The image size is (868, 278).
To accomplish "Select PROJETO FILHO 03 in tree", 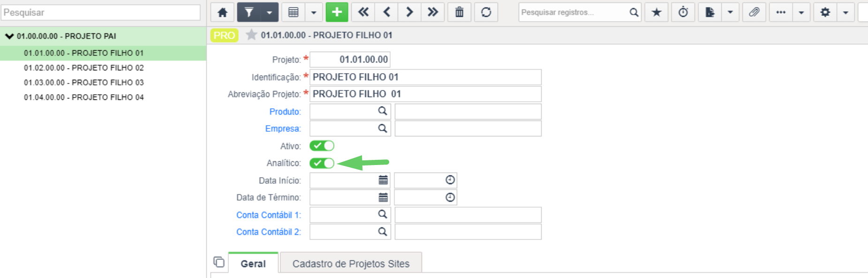I will pos(84,83).
